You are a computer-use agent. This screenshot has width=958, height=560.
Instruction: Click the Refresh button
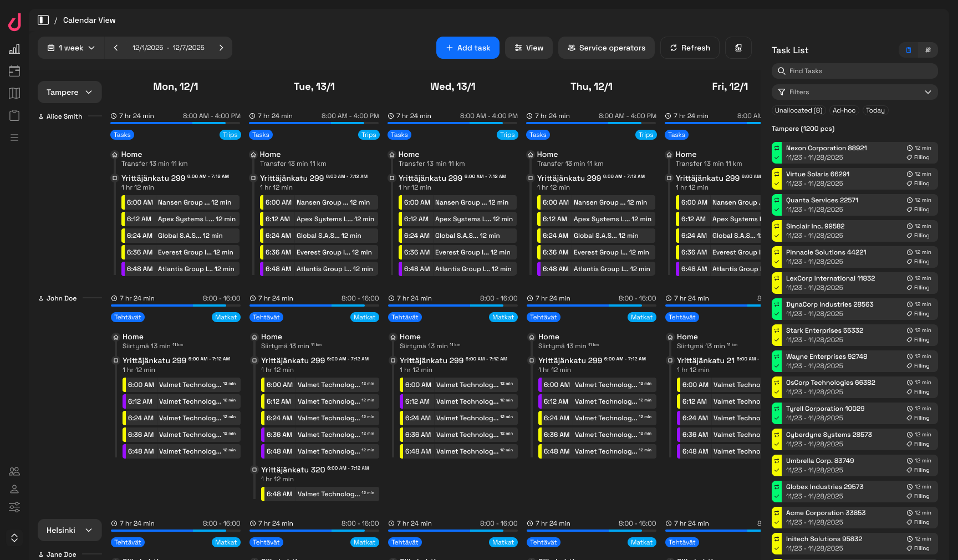click(689, 48)
